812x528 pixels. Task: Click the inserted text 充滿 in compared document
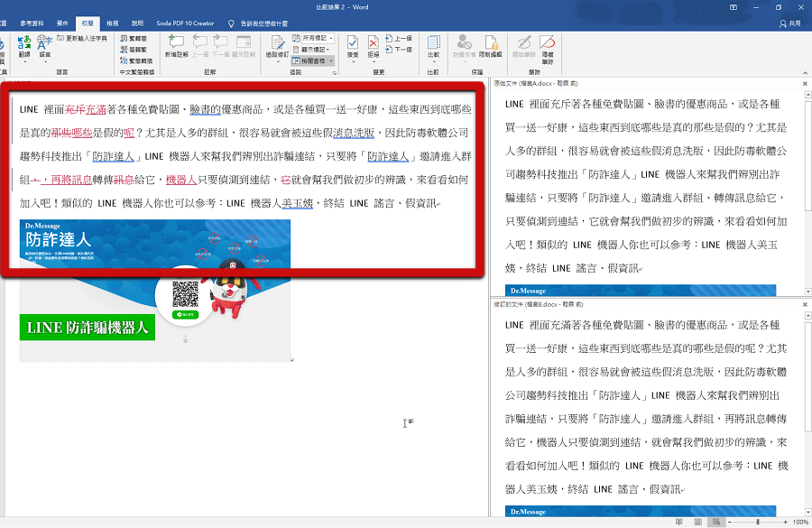[96, 109]
